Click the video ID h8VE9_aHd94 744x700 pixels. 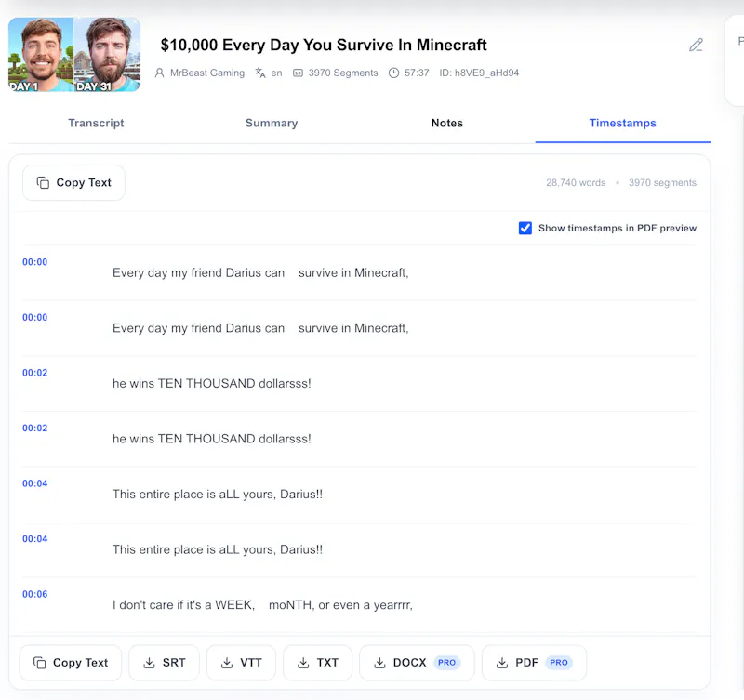pyautogui.click(x=479, y=73)
